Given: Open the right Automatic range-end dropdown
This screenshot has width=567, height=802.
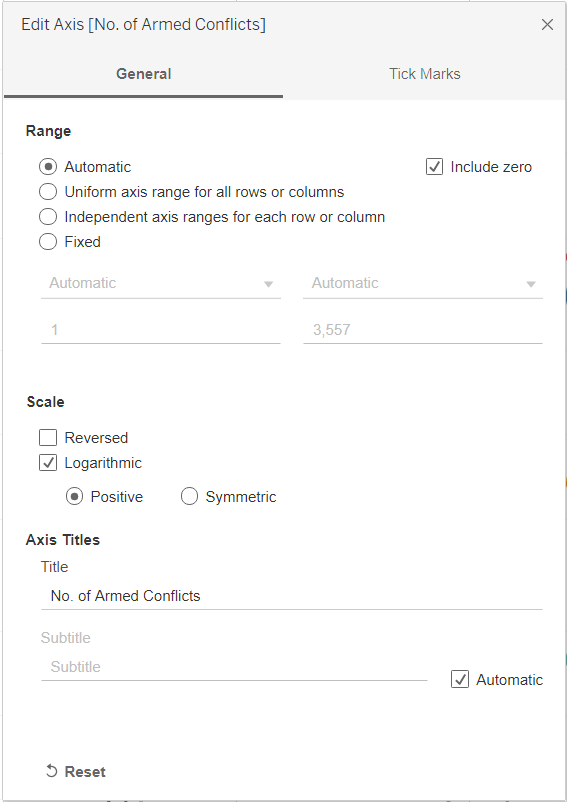Looking at the screenshot, I should [x=422, y=283].
